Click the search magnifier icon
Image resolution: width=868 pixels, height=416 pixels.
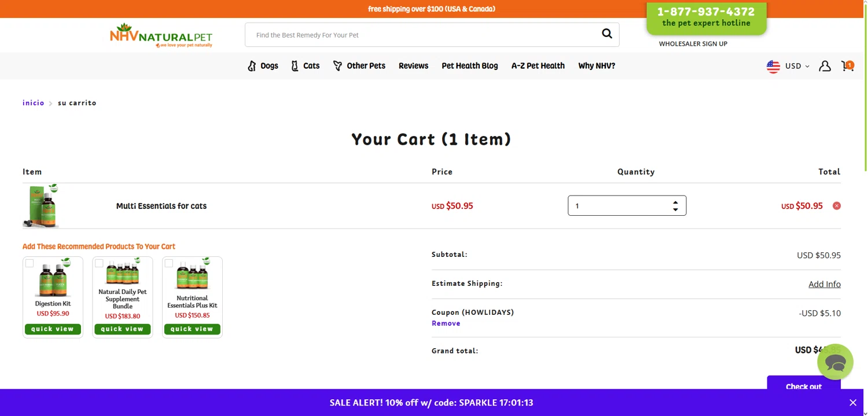pyautogui.click(x=606, y=34)
